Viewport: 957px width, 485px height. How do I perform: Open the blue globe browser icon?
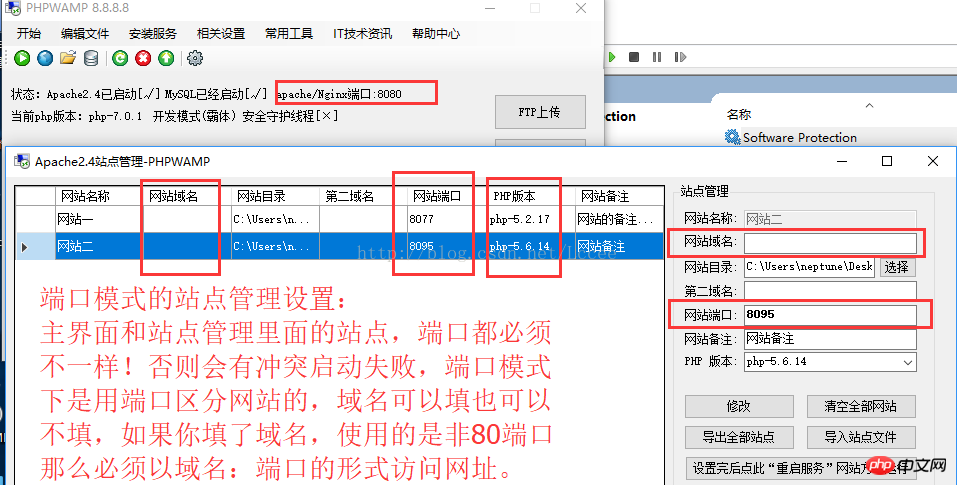[45, 58]
